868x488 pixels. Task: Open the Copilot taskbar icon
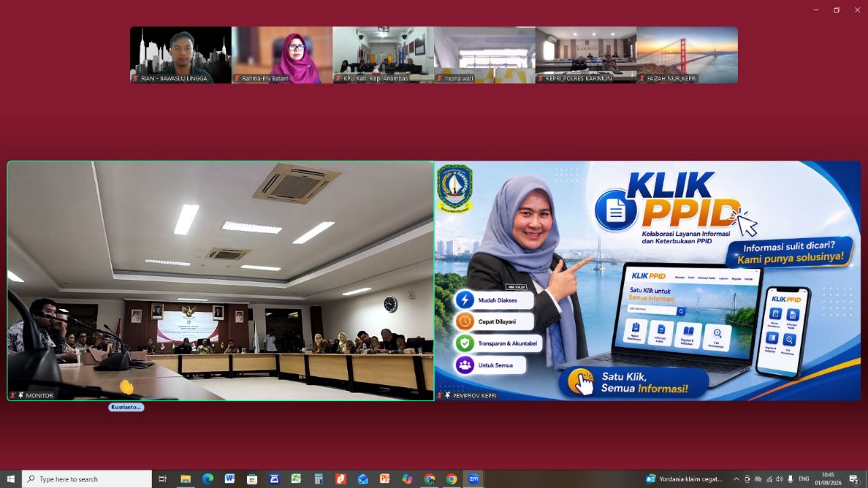[407, 479]
